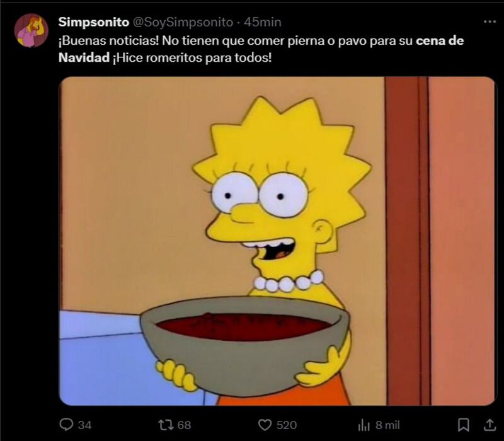Bookmark this tweet
504x441 pixels.
click(x=463, y=425)
